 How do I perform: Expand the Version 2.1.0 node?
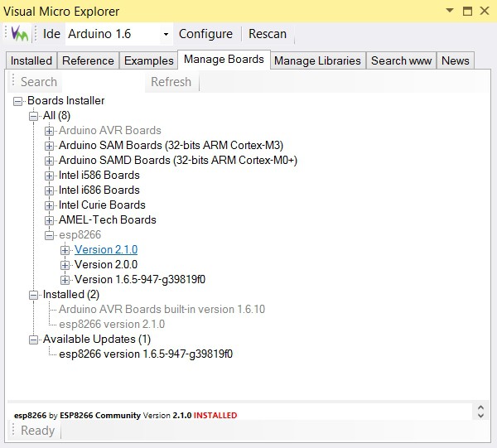pyautogui.click(x=65, y=250)
